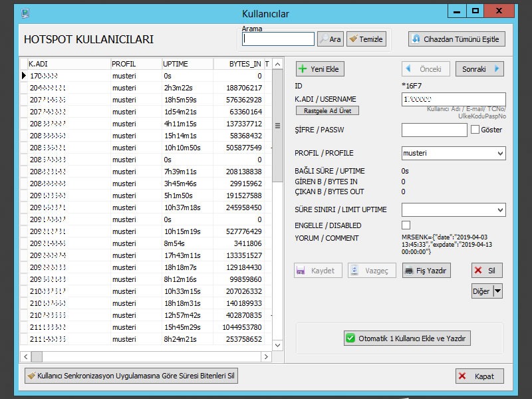The height and width of the screenshot is (399, 532).
Task: Add new user with Yeni Ekle
Action: click(320, 69)
